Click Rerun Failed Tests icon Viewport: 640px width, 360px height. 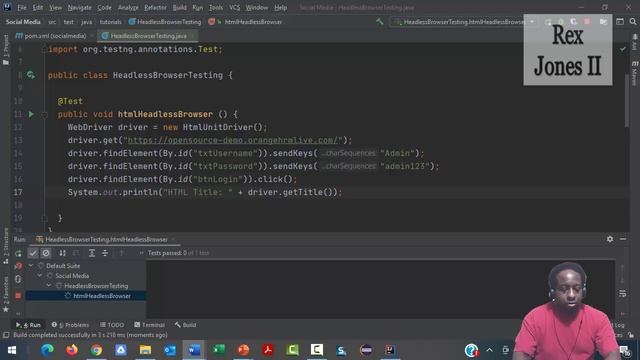18,266
